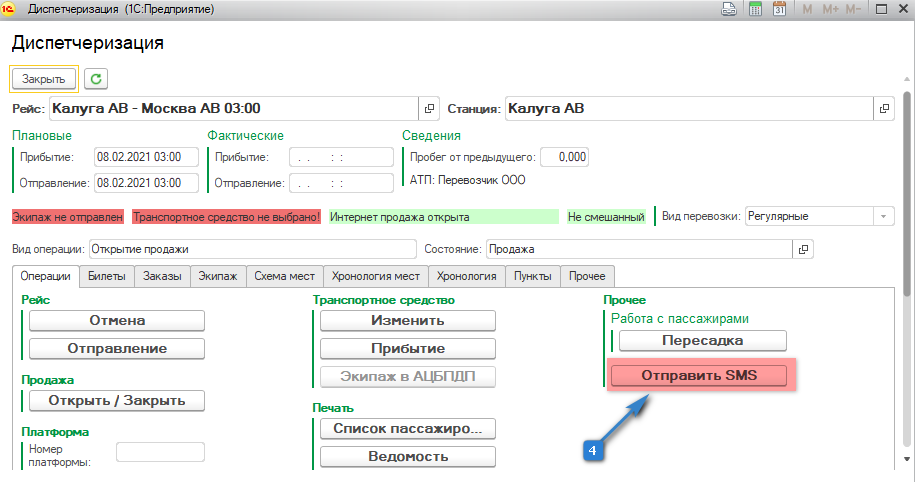Screen dimensions: 915x482
Task: Open the Состояние field's record link icon
Action: pyautogui.click(x=802, y=249)
